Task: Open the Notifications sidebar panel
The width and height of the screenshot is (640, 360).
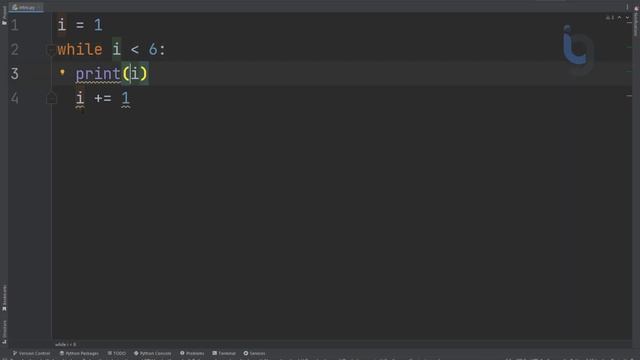Action: pyautogui.click(x=636, y=20)
